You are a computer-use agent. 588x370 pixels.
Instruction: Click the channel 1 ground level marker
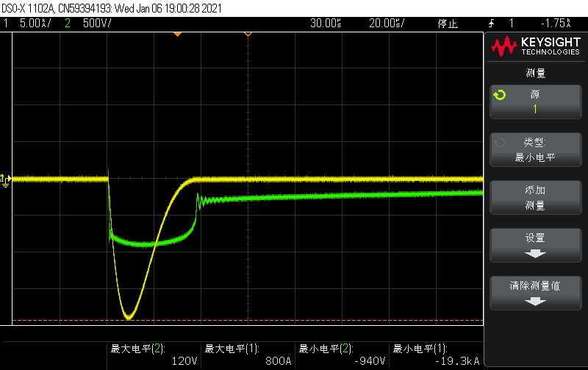pos(5,179)
